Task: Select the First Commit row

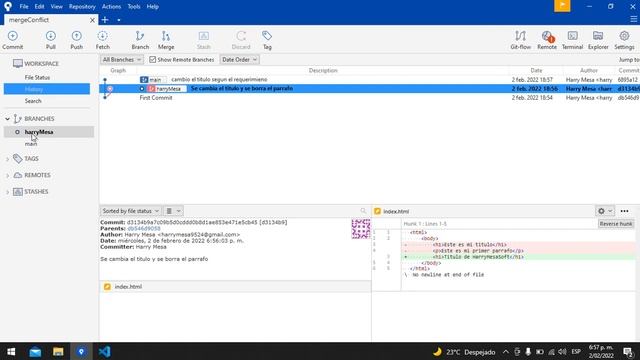Action: (369, 98)
